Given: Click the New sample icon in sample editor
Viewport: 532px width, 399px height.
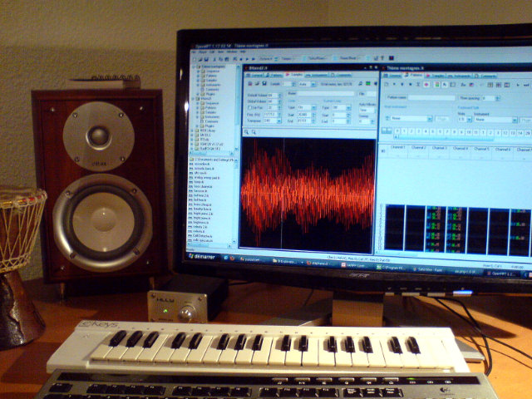Looking at the screenshot, I should coord(250,83).
